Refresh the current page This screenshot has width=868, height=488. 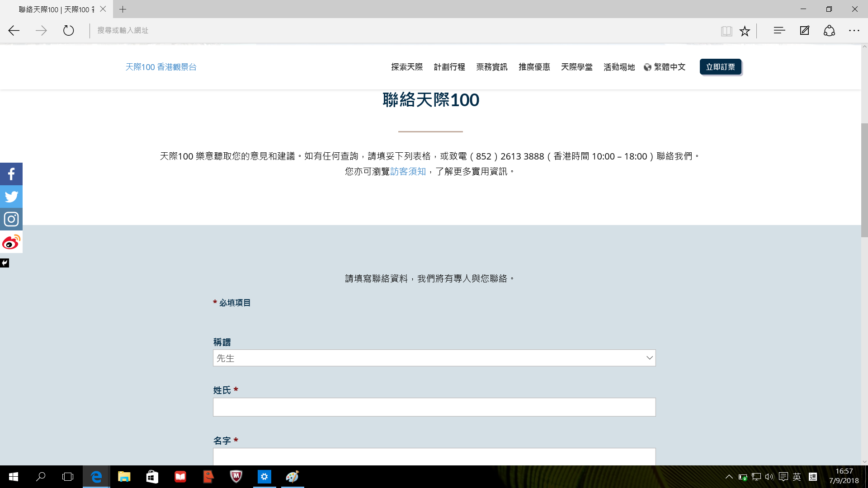tap(68, 31)
